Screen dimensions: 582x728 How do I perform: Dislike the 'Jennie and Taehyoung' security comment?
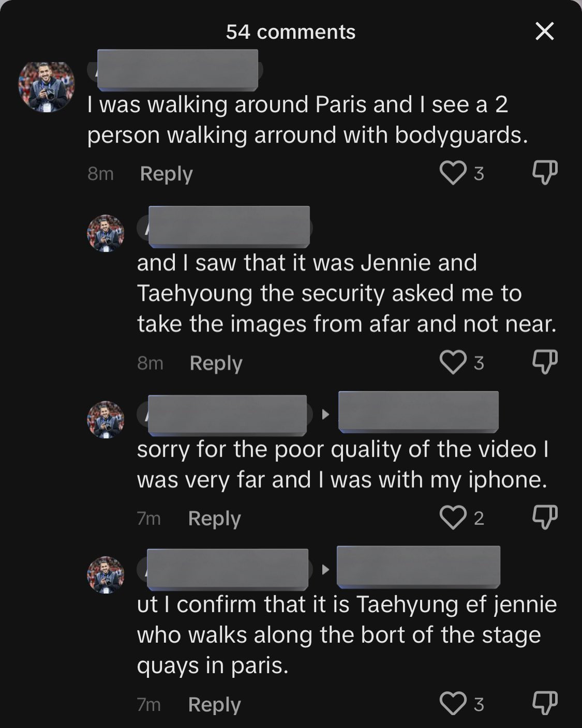[x=545, y=362]
